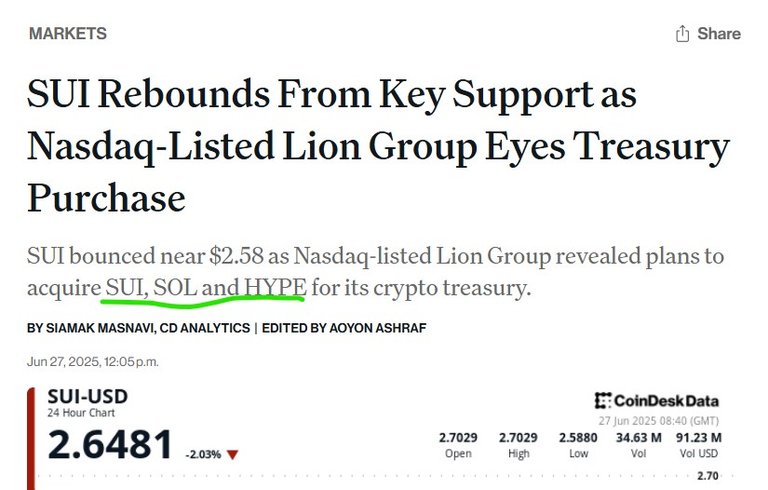Click the 34.63 M Vol stat
This screenshot has height=490, width=768.
click(x=638, y=445)
